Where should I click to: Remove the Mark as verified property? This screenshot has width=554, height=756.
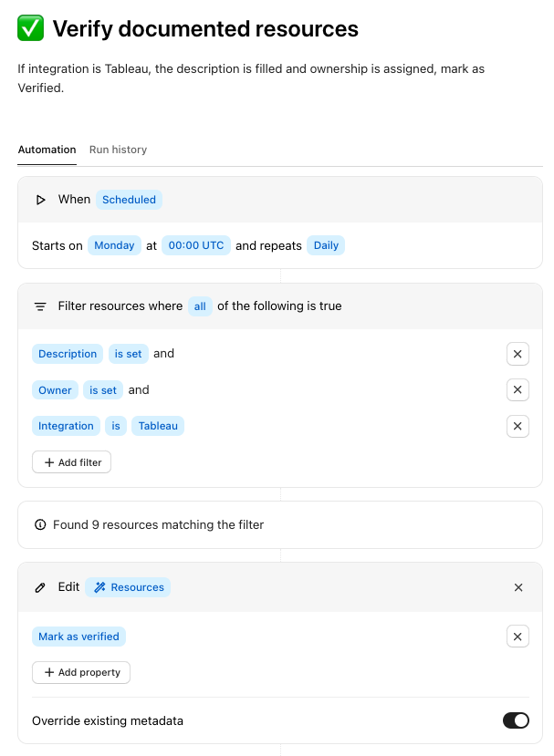517,637
